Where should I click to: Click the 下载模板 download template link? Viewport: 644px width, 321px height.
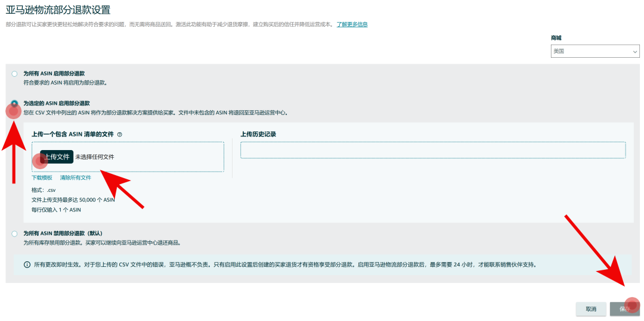[x=42, y=177]
